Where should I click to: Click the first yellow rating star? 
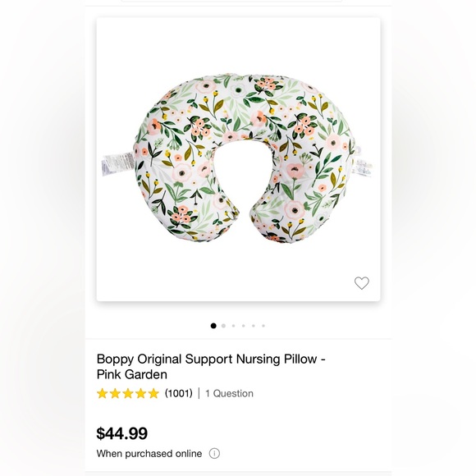coord(103,393)
